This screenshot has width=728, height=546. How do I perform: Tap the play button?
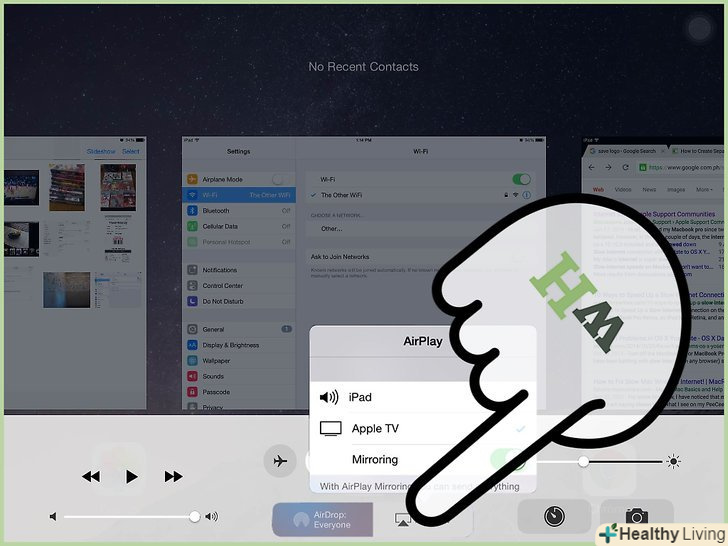(131, 476)
